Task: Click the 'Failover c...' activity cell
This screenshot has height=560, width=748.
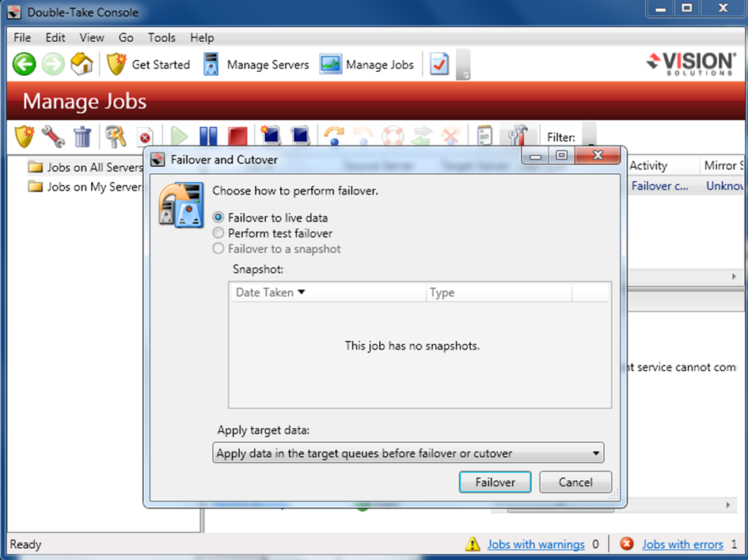Action: coord(660,186)
